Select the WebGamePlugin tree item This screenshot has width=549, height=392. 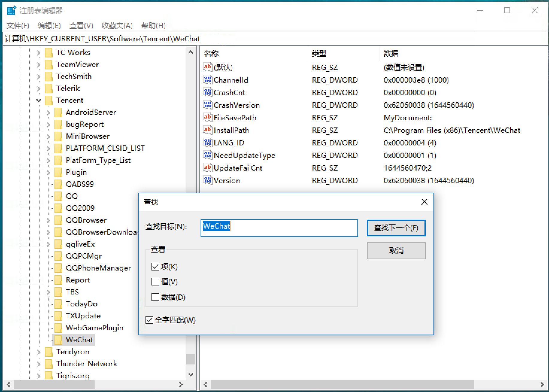pyautogui.click(x=94, y=328)
